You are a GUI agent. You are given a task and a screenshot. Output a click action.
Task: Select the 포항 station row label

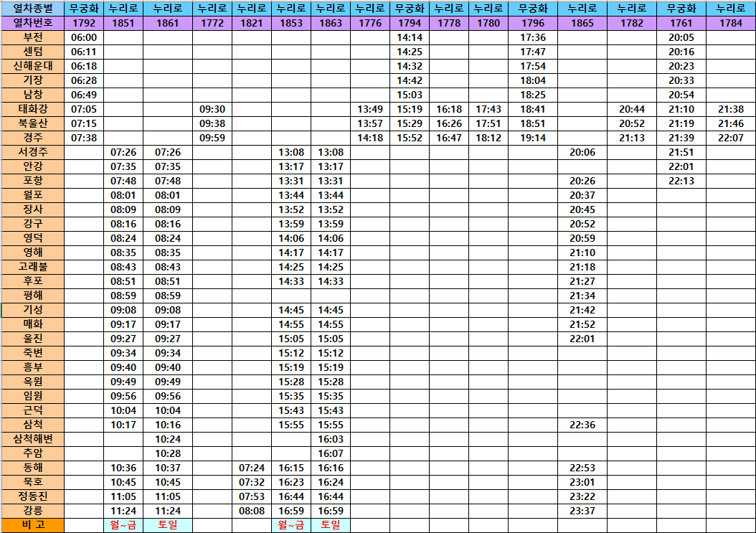click(x=33, y=181)
